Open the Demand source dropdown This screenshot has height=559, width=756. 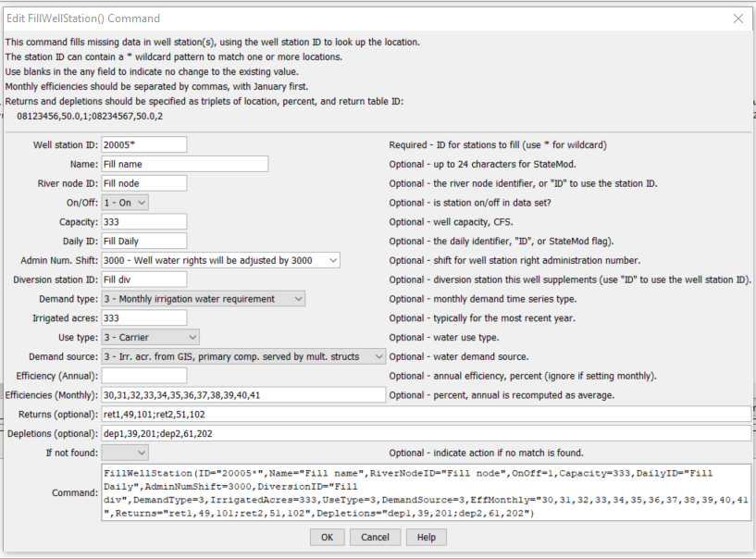[243, 357]
